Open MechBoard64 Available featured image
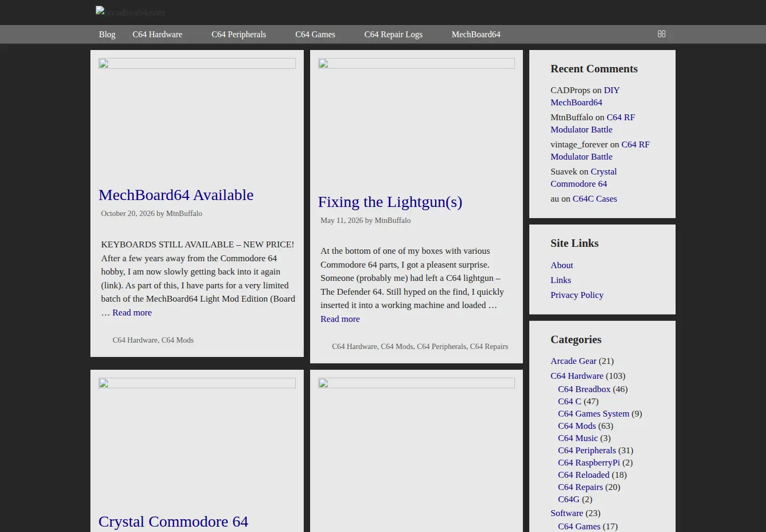The image size is (766, 532). 197,63
